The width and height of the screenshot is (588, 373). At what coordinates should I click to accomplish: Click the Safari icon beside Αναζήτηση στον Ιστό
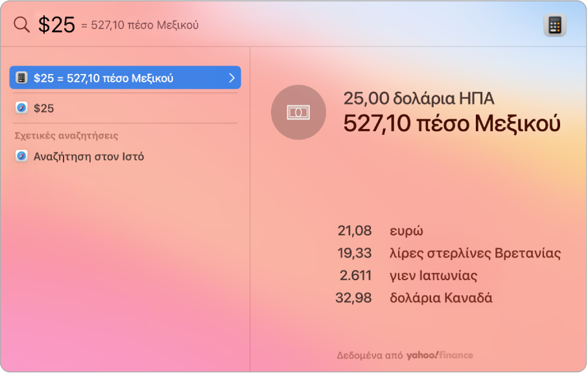(21, 156)
